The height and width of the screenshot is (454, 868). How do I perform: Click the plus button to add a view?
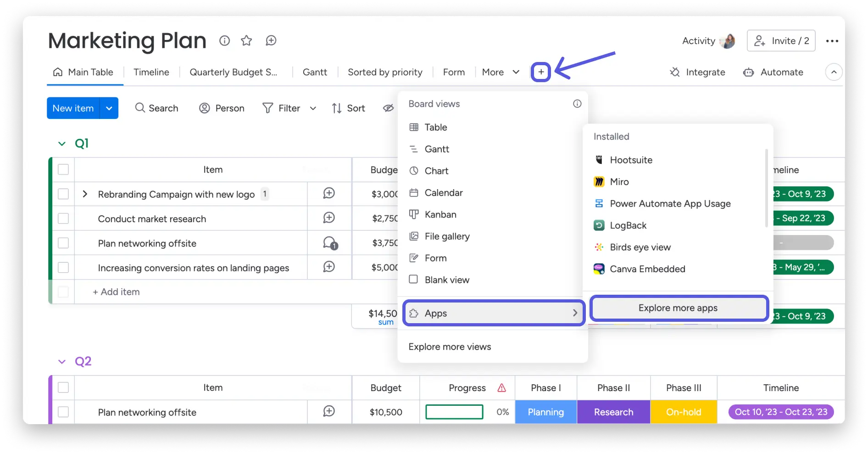tap(541, 72)
